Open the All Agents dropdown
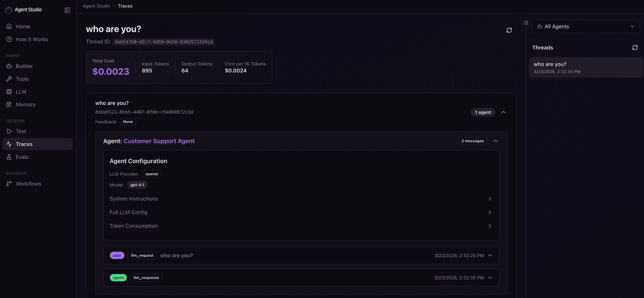 tap(586, 27)
